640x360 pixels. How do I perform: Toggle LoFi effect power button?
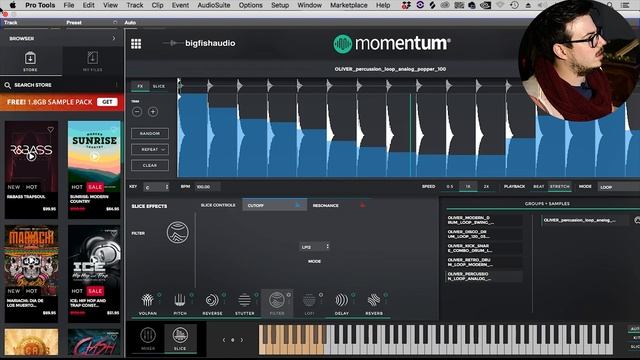[321, 294]
